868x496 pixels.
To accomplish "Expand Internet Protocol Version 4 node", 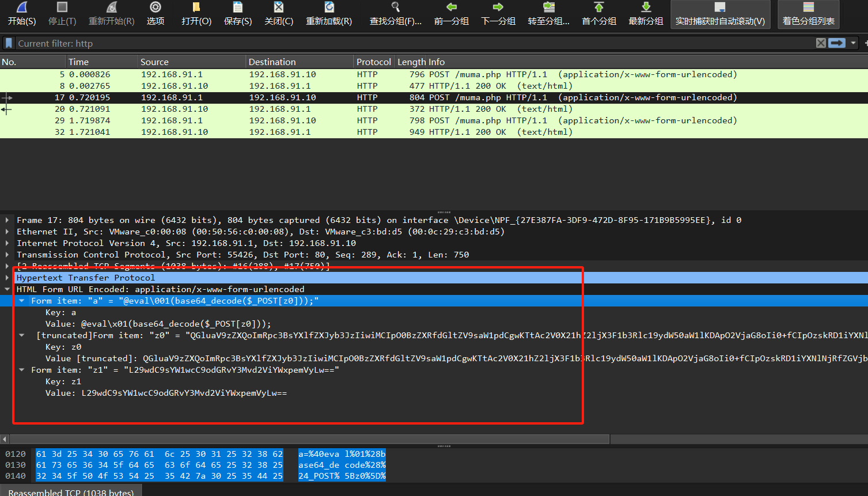I will pos(7,243).
